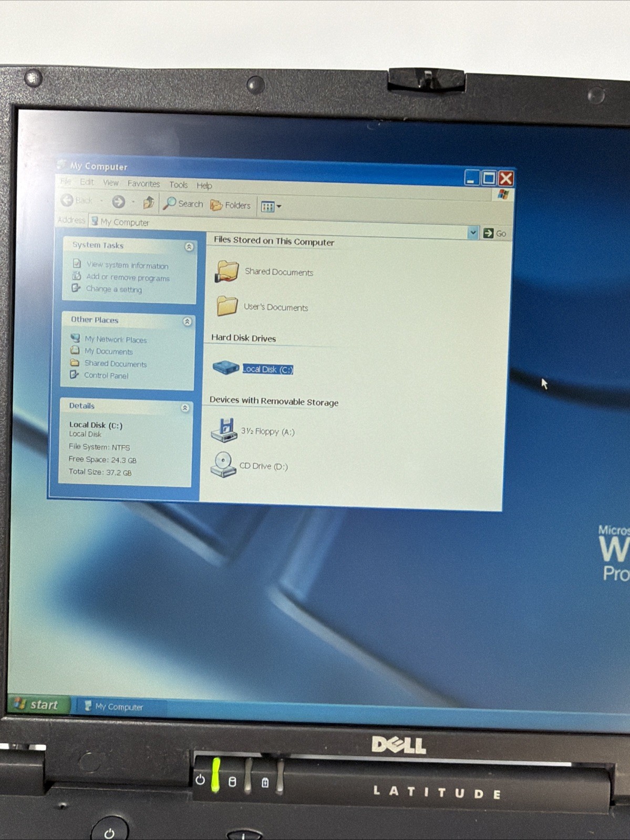Open the File menu

[66, 181]
